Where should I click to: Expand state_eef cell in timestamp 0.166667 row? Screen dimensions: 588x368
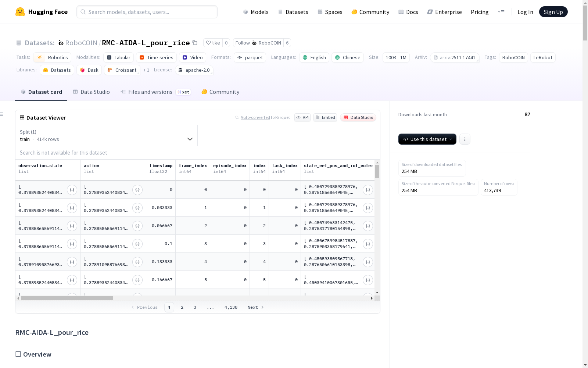[368, 280]
